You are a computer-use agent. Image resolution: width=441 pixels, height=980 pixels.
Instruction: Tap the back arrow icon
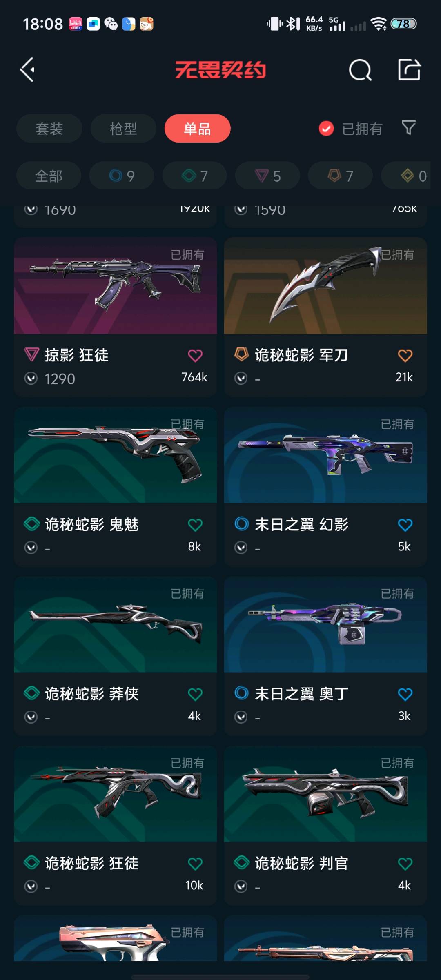(x=27, y=70)
